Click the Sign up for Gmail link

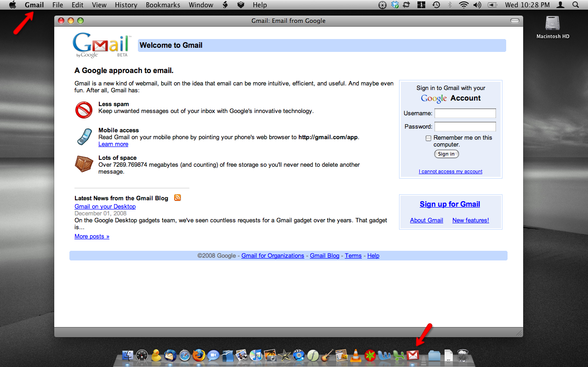point(450,204)
